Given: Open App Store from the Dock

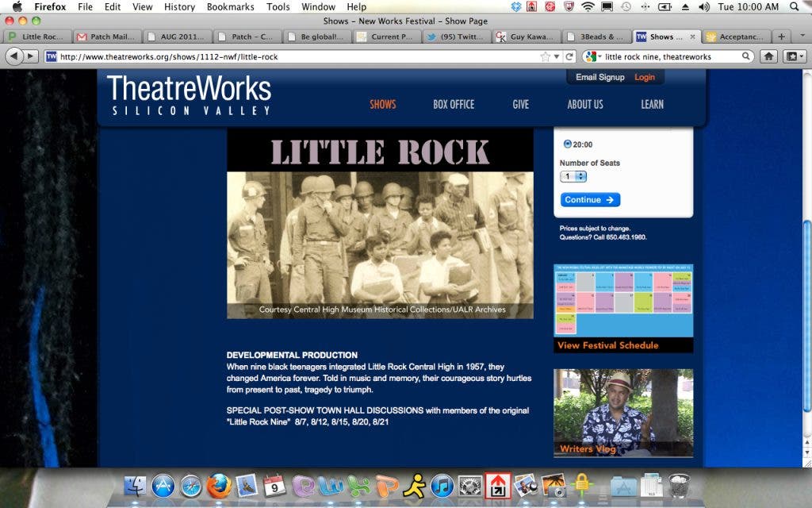Looking at the screenshot, I should click(163, 487).
